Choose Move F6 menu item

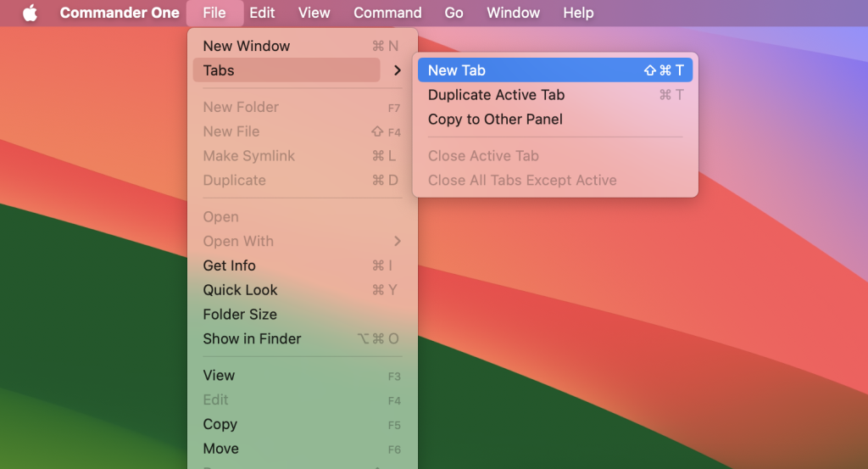303,448
